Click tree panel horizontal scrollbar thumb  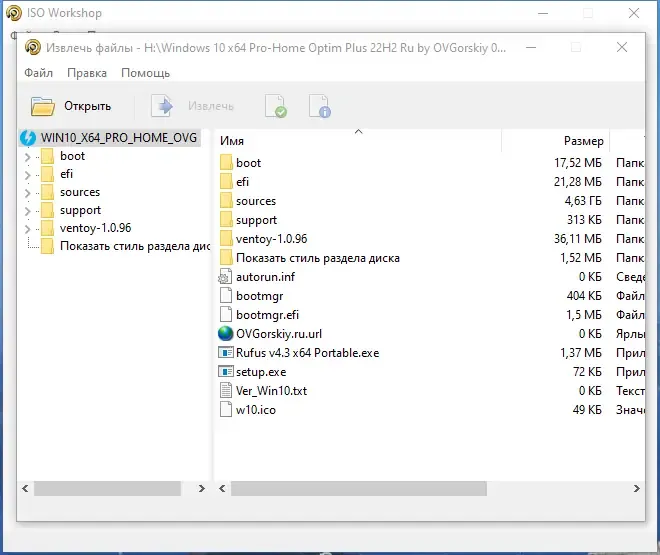pyautogui.click(x=107, y=489)
